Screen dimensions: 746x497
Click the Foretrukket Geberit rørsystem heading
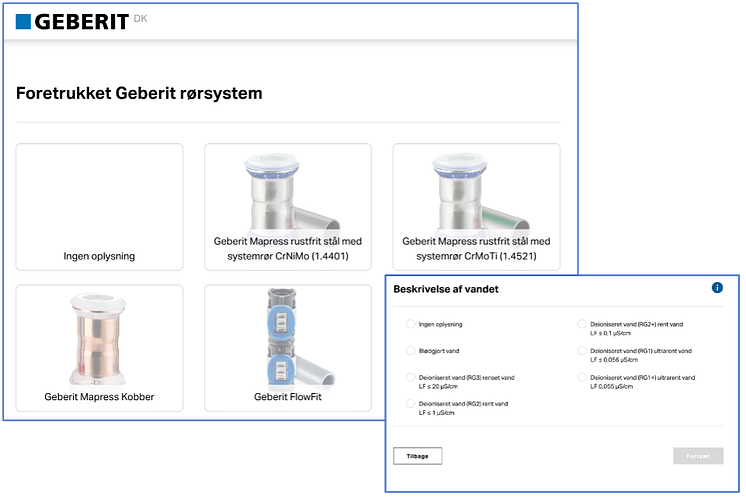pyautogui.click(x=139, y=93)
